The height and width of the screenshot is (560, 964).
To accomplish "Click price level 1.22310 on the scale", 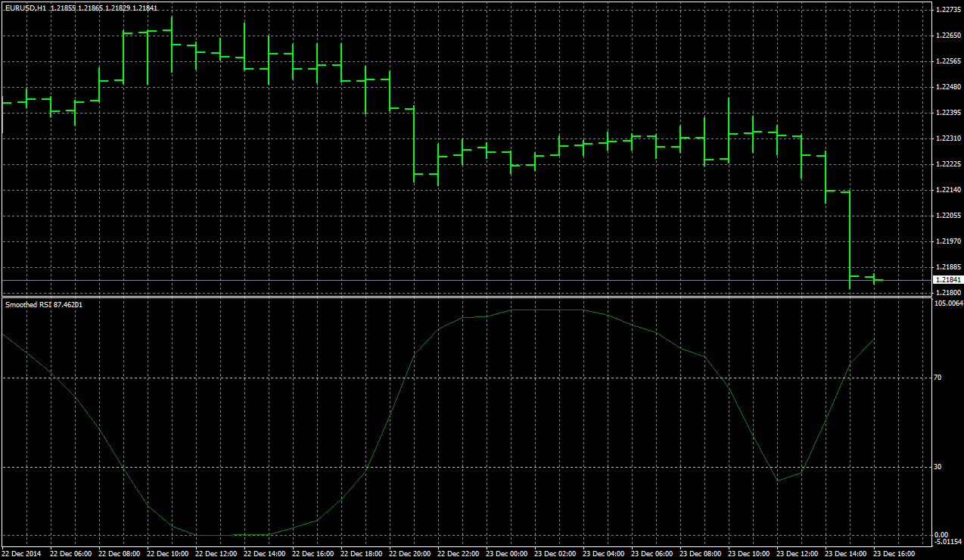I will pyautogui.click(x=947, y=138).
